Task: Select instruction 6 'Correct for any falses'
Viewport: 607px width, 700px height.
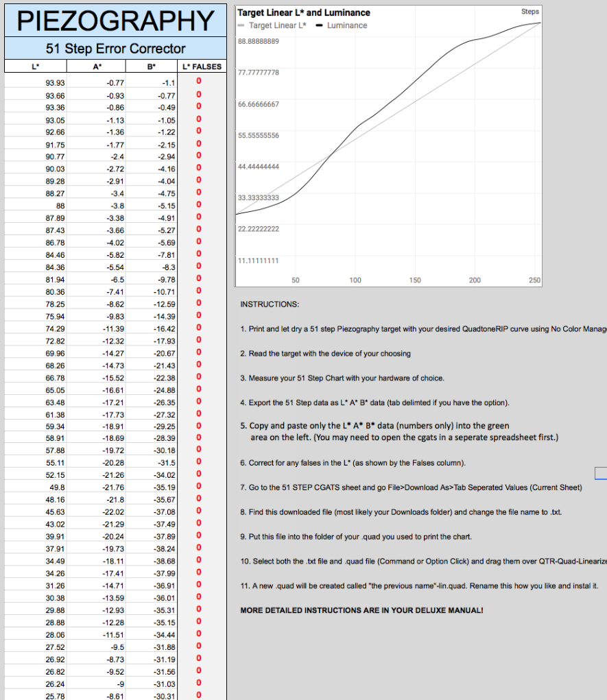Action: point(353,463)
